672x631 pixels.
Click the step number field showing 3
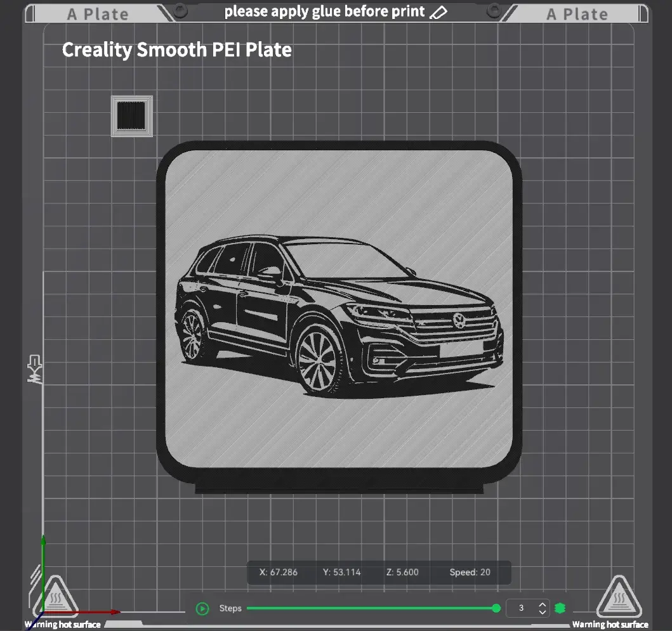point(522,608)
